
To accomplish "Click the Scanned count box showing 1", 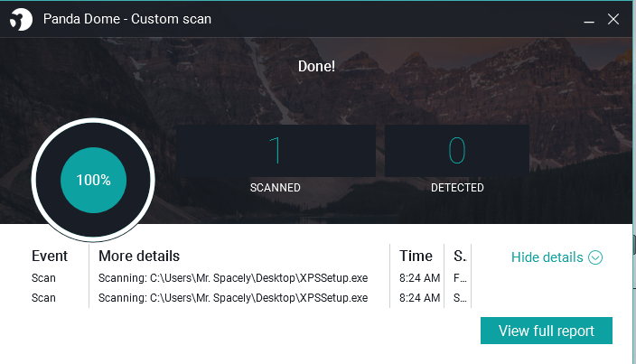I will [x=276, y=151].
